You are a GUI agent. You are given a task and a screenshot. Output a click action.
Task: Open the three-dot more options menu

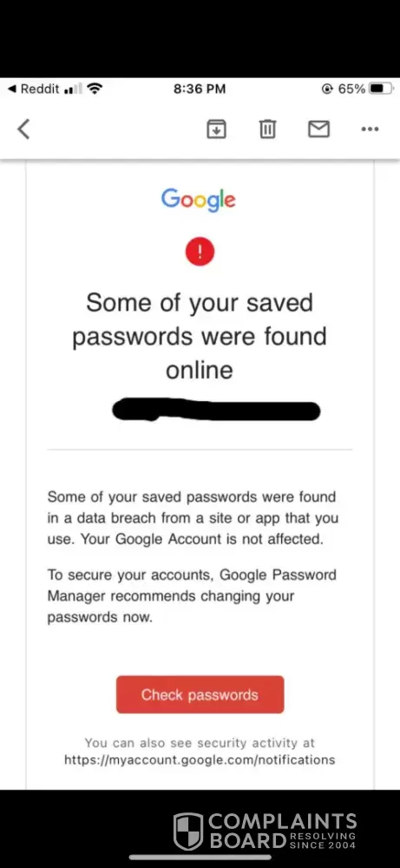point(370,129)
